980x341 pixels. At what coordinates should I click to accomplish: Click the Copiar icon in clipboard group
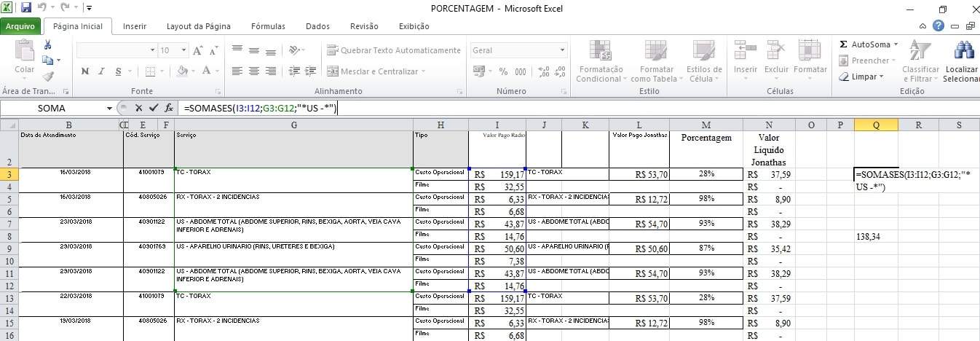pyautogui.click(x=48, y=60)
